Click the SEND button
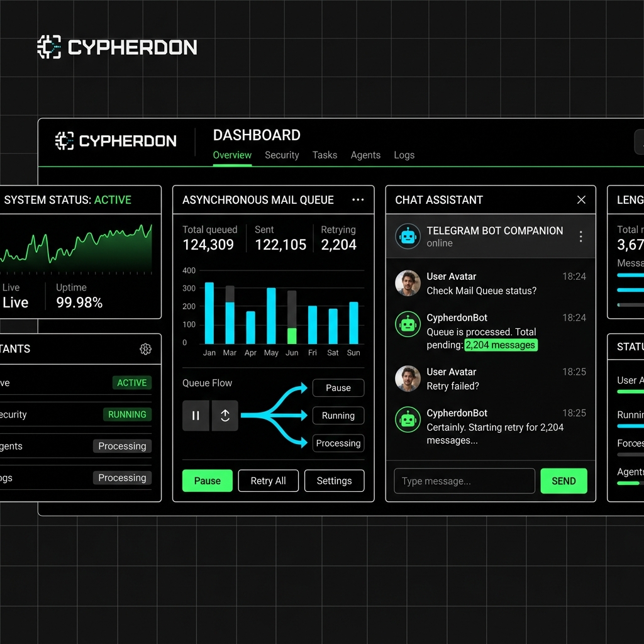This screenshot has height=644, width=644. click(563, 480)
